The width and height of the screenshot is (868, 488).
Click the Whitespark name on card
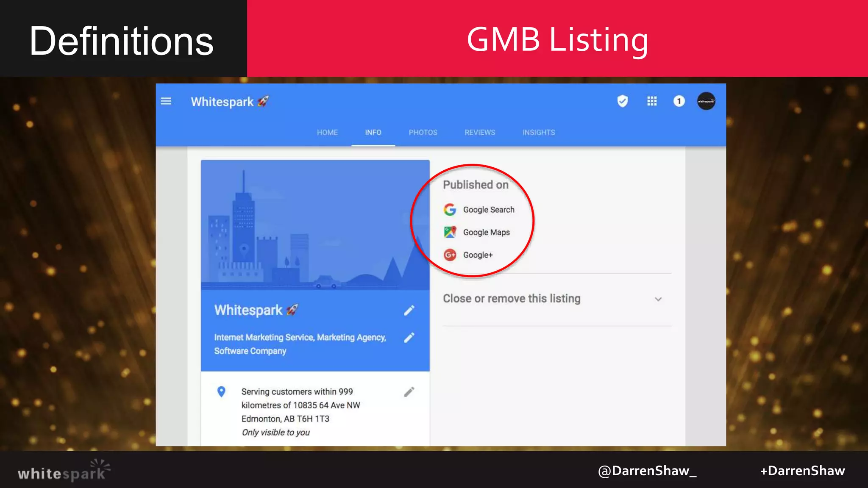tap(256, 310)
